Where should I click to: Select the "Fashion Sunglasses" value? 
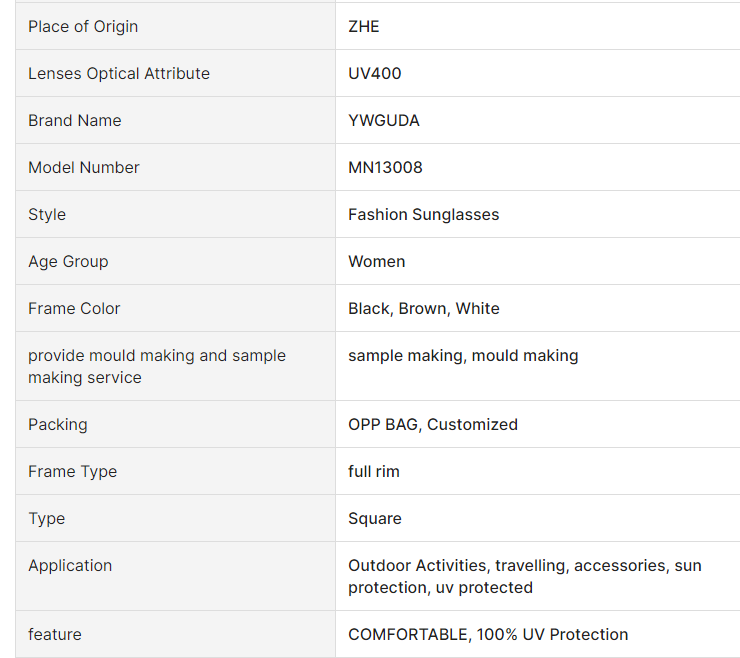tap(423, 214)
